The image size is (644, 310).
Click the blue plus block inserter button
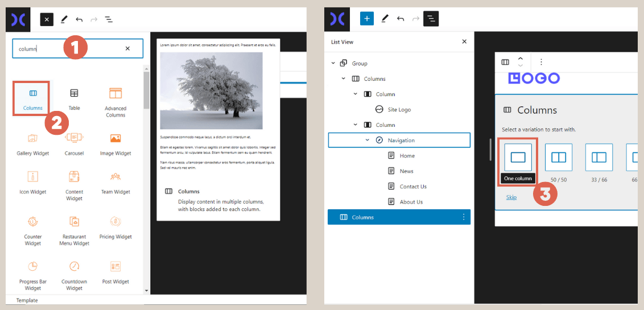[367, 19]
